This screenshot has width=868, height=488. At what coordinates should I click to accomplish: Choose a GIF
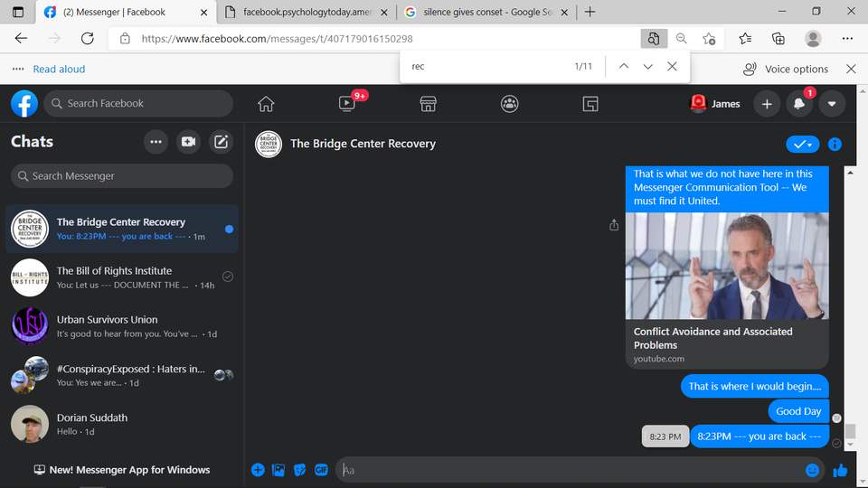click(321, 470)
